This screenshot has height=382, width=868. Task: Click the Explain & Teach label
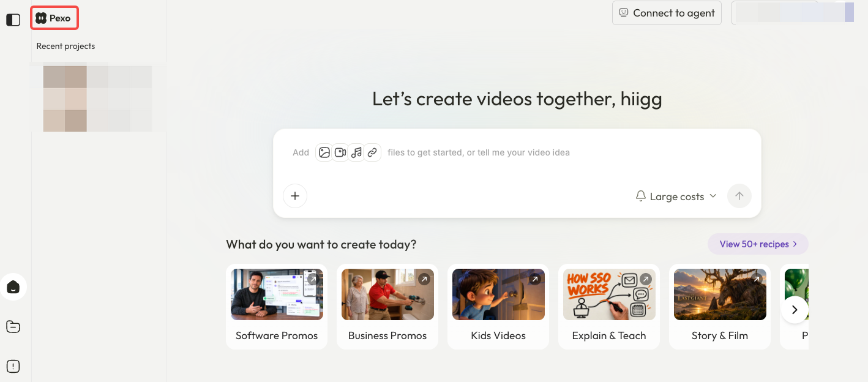[x=609, y=335]
